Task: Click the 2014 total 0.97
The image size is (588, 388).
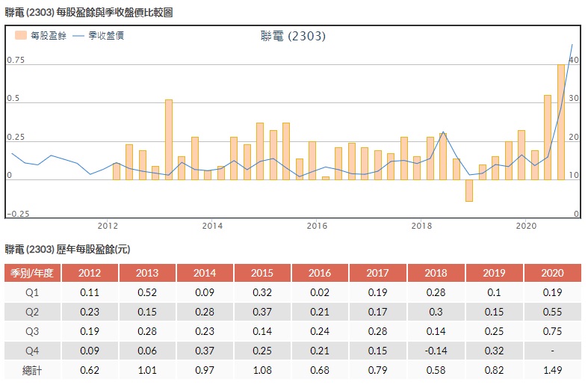Action: (205, 370)
